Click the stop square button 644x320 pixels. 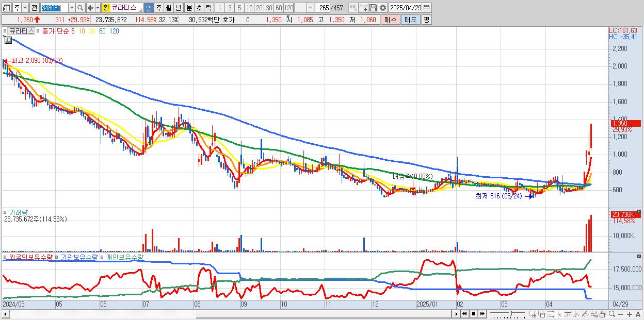(474, 314)
